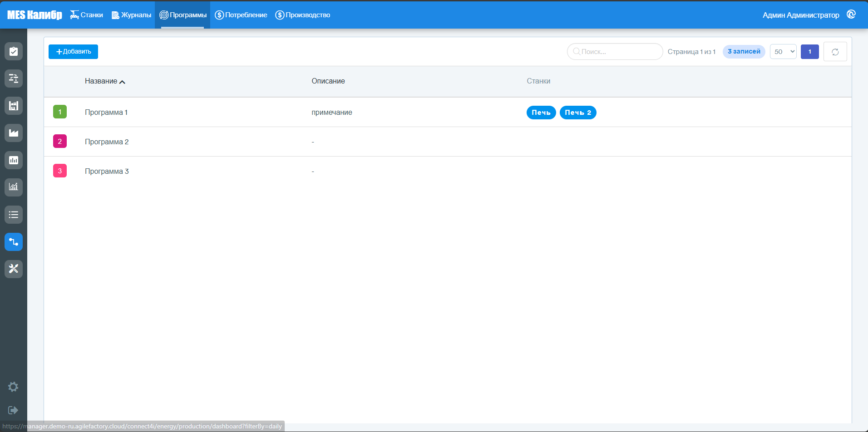Open the list sidebar icon
868x432 pixels.
pos(14,215)
